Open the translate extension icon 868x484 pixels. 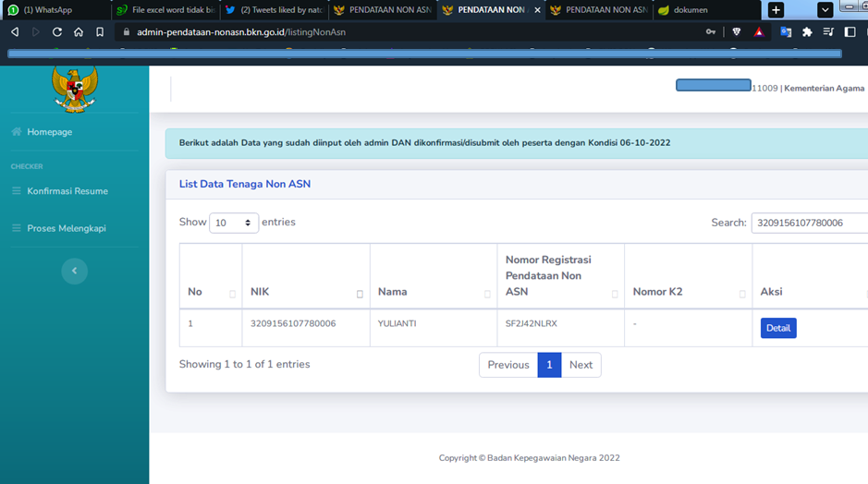click(786, 32)
